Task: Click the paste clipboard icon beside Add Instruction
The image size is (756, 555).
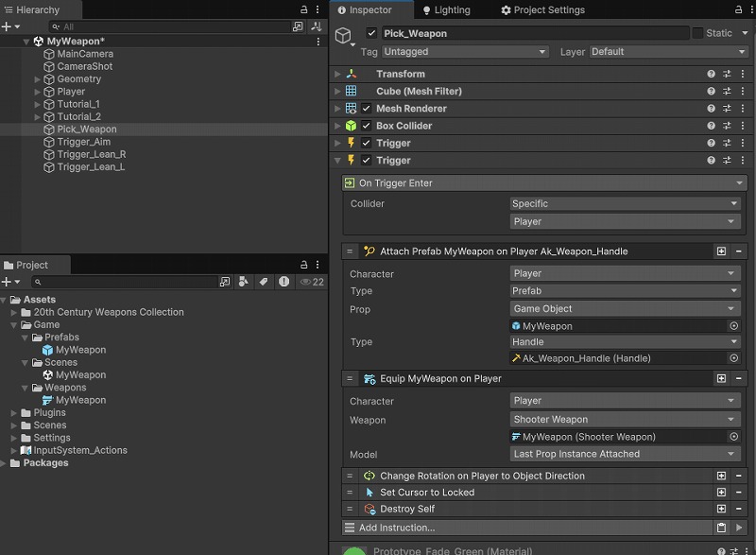Action: pyautogui.click(x=721, y=528)
